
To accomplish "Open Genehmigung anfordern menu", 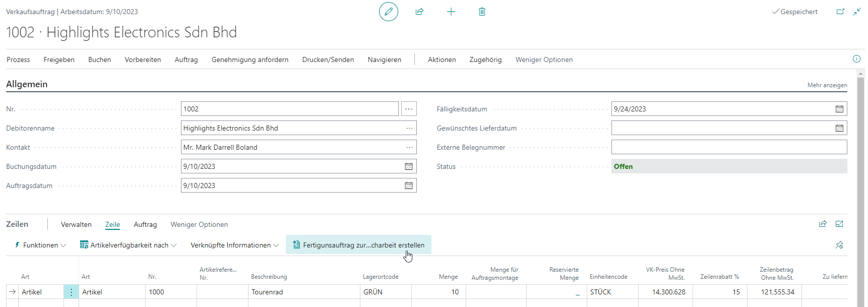I will click(250, 59).
